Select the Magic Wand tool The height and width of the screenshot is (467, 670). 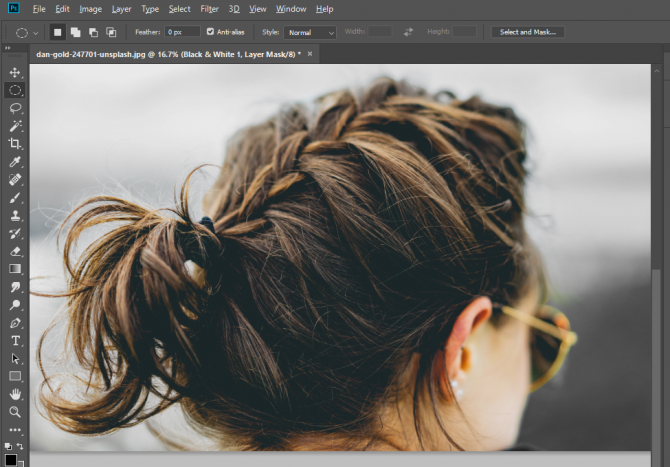(x=15, y=126)
